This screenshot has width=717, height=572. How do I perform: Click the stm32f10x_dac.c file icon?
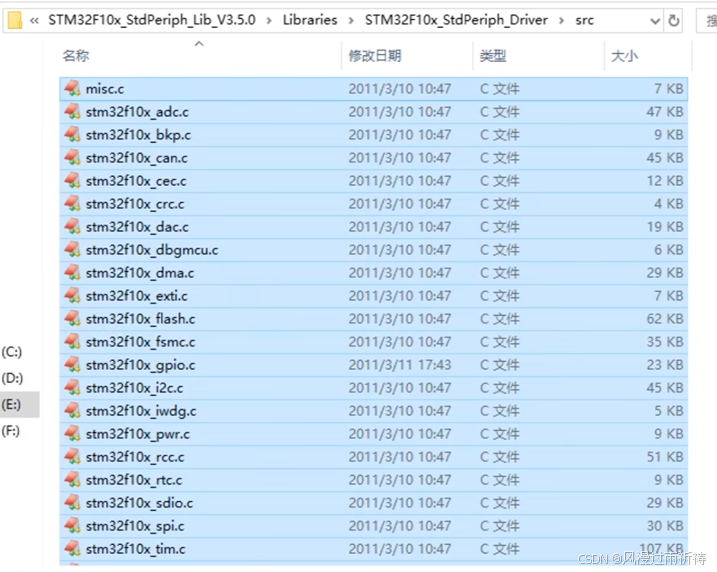pos(72,226)
